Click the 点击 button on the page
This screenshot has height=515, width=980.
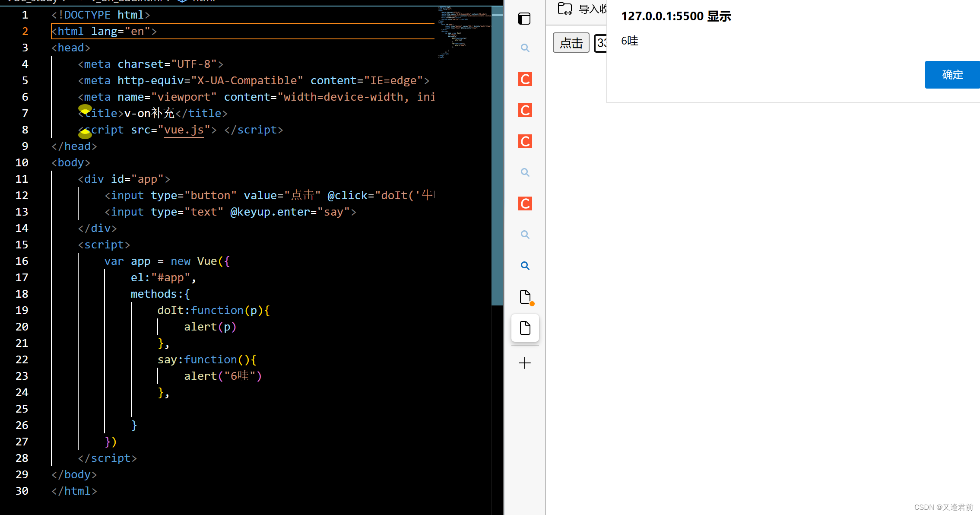point(571,43)
